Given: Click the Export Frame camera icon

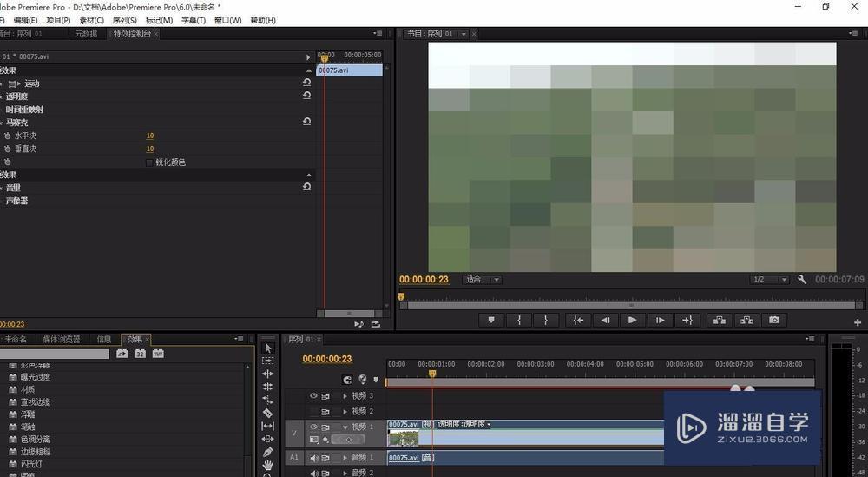Looking at the screenshot, I should coord(774,320).
